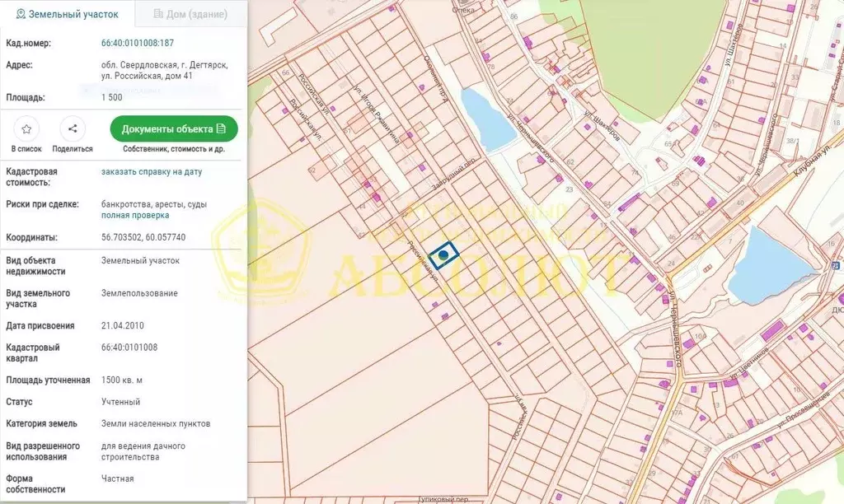The image size is (844, 504).
Task: Click the ул. Игоря Ржавитина label on map
Action: pyautogui.click(x=376, y=114)
